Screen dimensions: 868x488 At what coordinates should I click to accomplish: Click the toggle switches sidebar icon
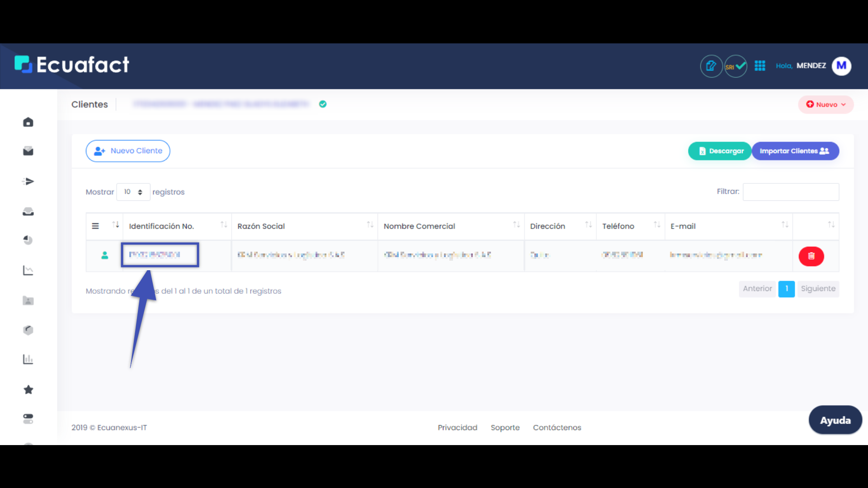coord(28,419)
